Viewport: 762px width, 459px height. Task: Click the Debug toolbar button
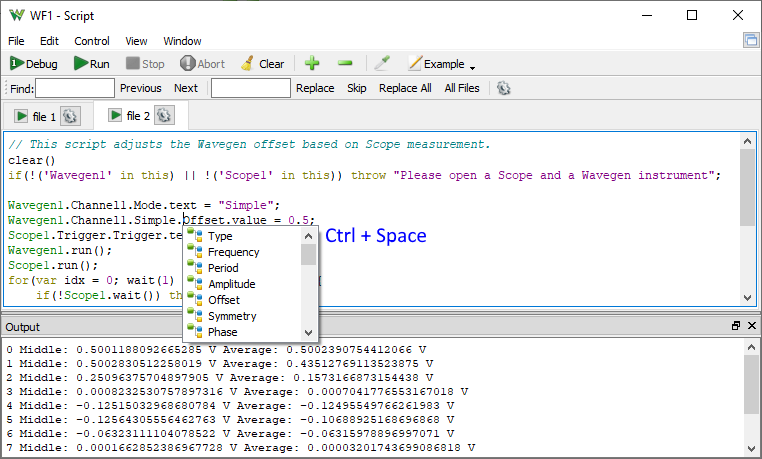(x=34, y=64)
